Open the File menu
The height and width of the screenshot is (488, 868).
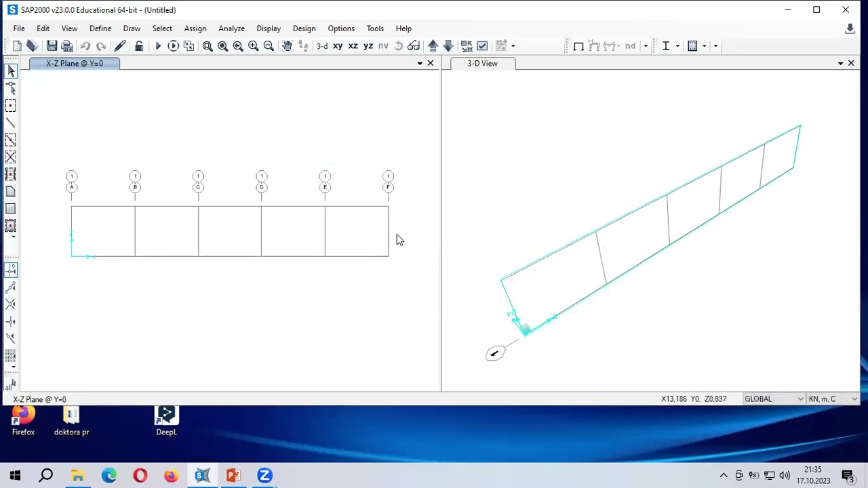19,28
